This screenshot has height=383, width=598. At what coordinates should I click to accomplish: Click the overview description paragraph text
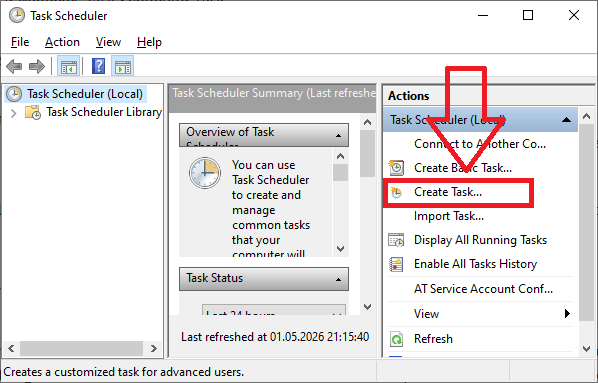[271, 209]
